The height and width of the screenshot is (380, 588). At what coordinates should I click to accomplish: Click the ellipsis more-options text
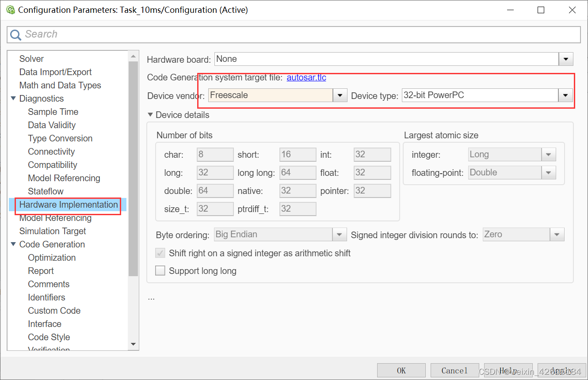[x=151, y=298]
